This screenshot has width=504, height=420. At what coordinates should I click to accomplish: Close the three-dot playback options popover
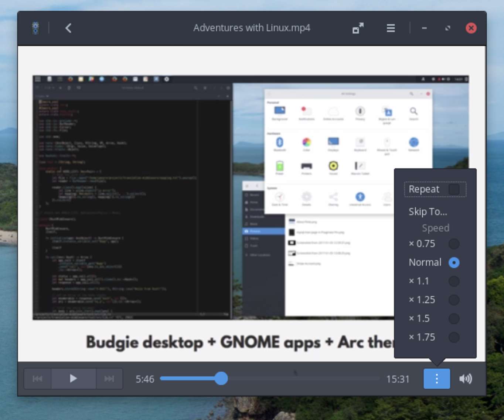[x=437, y=379]
